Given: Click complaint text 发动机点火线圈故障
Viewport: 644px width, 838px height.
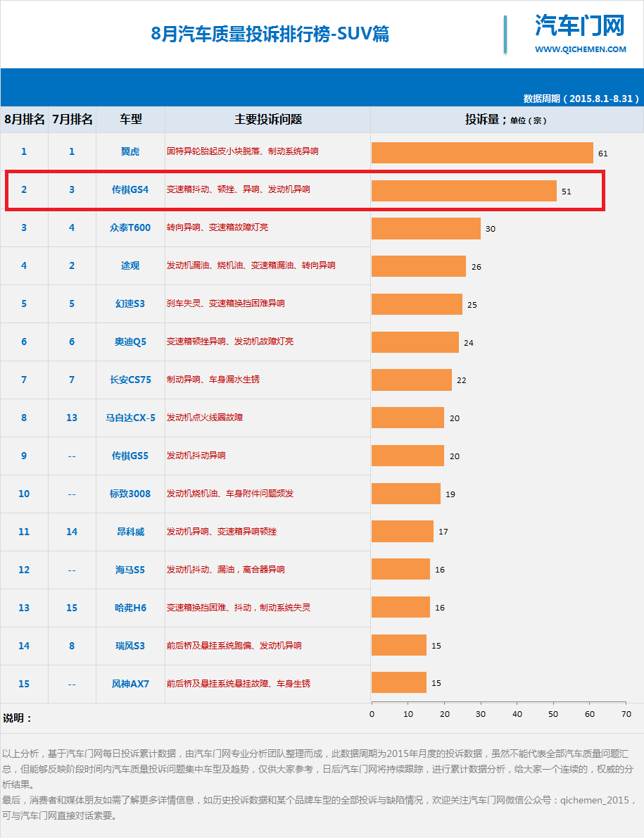Looking at the screenshot, I should (x=205, y=418).
